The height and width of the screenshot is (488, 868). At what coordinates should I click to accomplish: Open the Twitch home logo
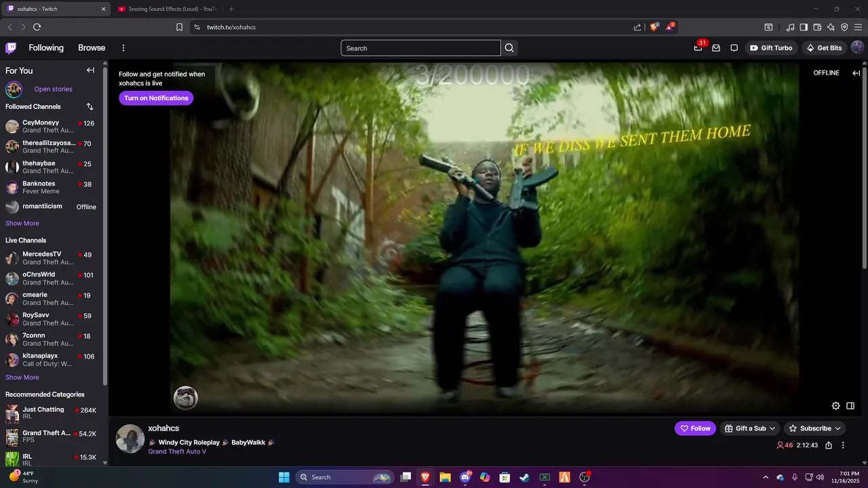(11, 48)
